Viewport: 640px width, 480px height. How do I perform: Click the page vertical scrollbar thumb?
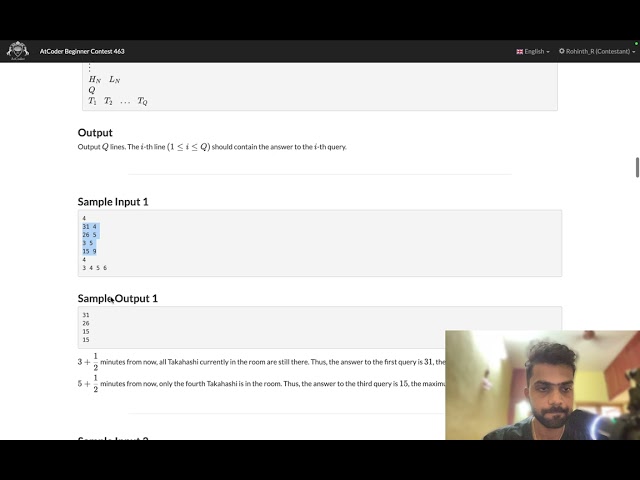tap(637, 167)
